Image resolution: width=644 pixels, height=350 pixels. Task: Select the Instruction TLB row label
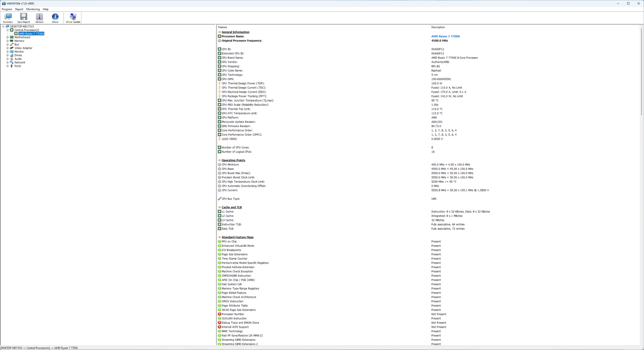(231, 224)
